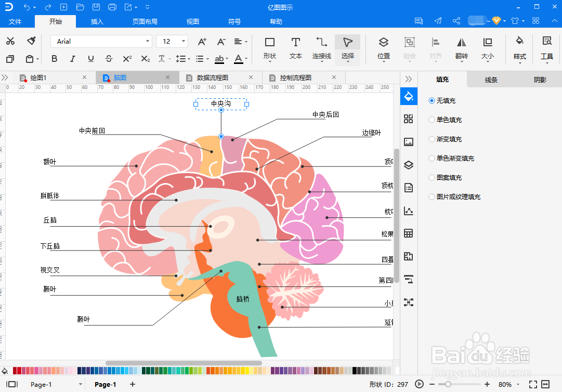The width and height of the screenshot is (562, 392).
Task: Click zoom in plus button
Action: pos(487,385)
